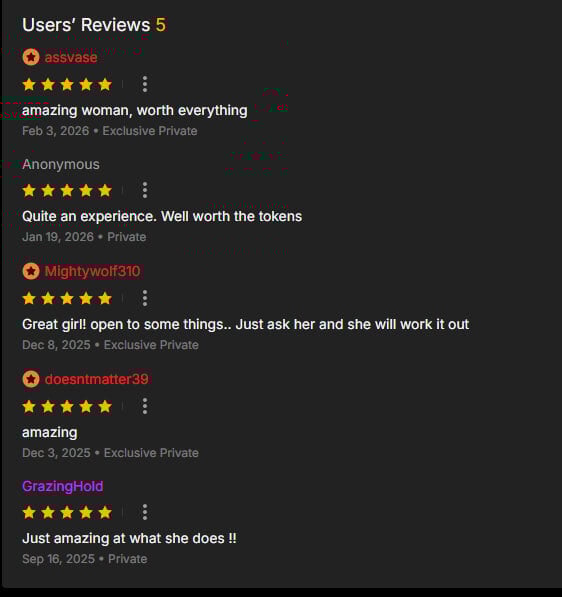Click the star rating on assvase's review

(67, 84)
